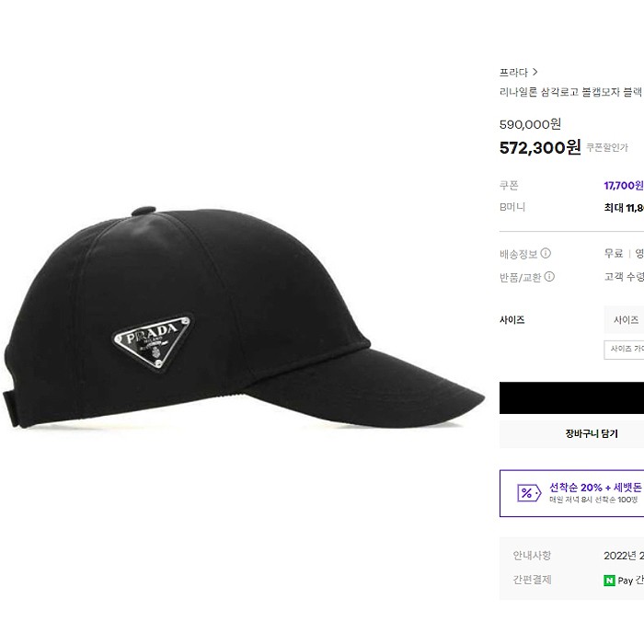Click the 안내사항 notice row
This screenshot has width=644, height=644.
(579, 556)
